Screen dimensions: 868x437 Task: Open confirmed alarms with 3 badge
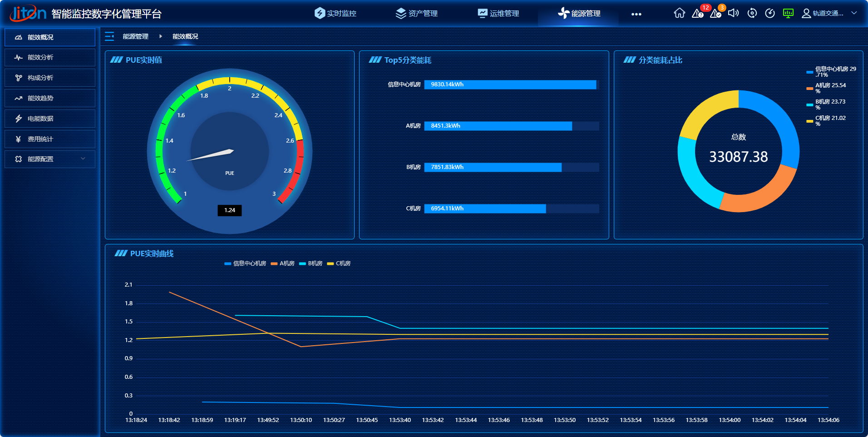[x=715, y=13]
